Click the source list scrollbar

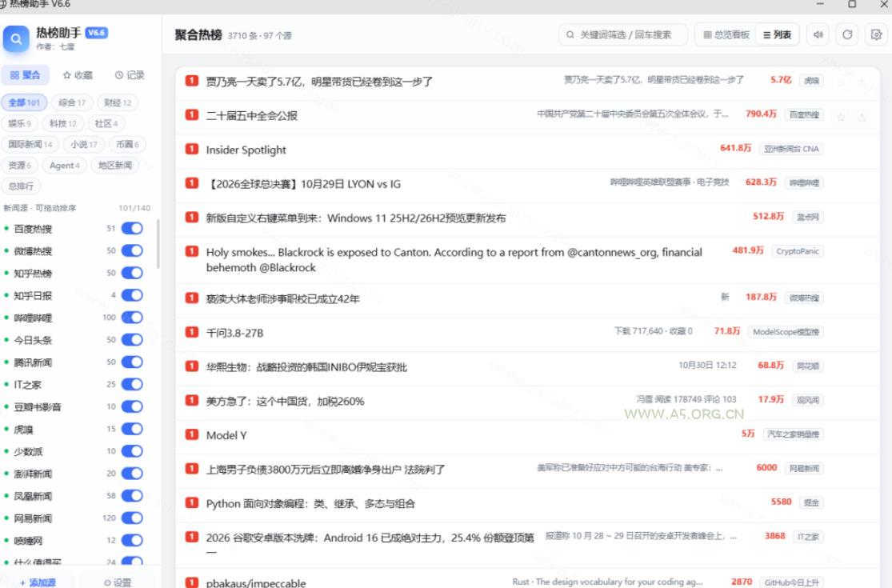point(158,243)
